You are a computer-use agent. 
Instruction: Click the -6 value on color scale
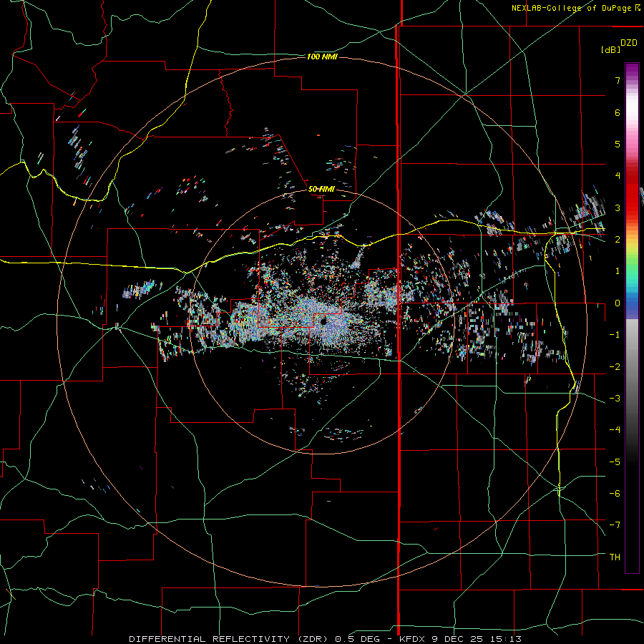615,494
